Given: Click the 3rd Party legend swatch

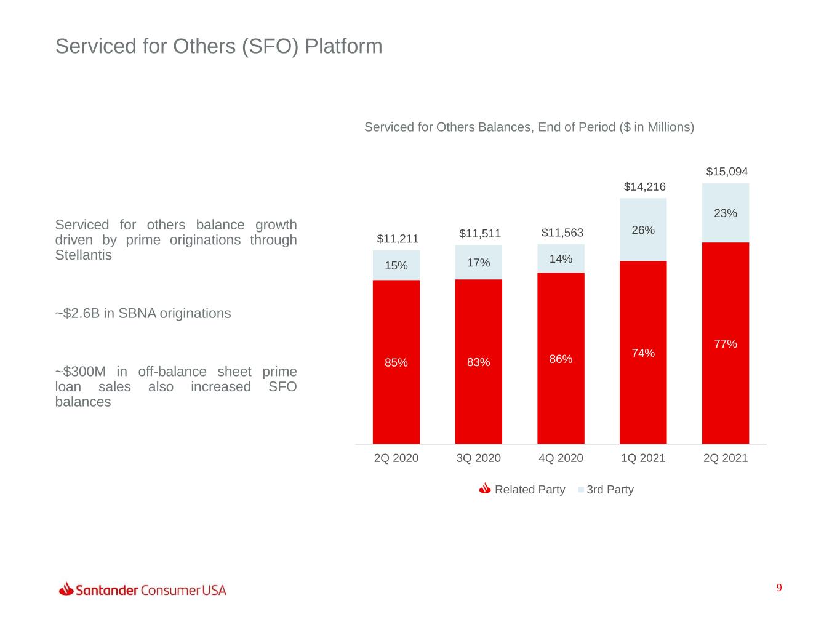Looking at the screenshot, I should pos(580,490).
